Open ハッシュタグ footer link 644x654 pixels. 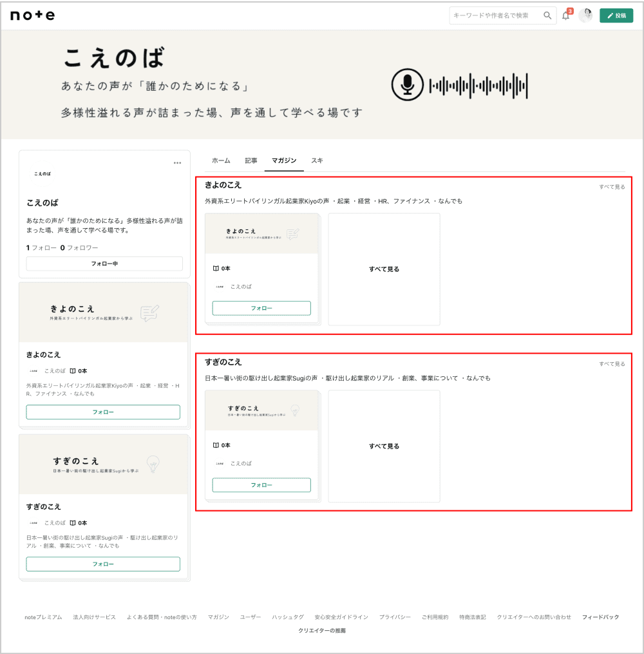[288, 617]
